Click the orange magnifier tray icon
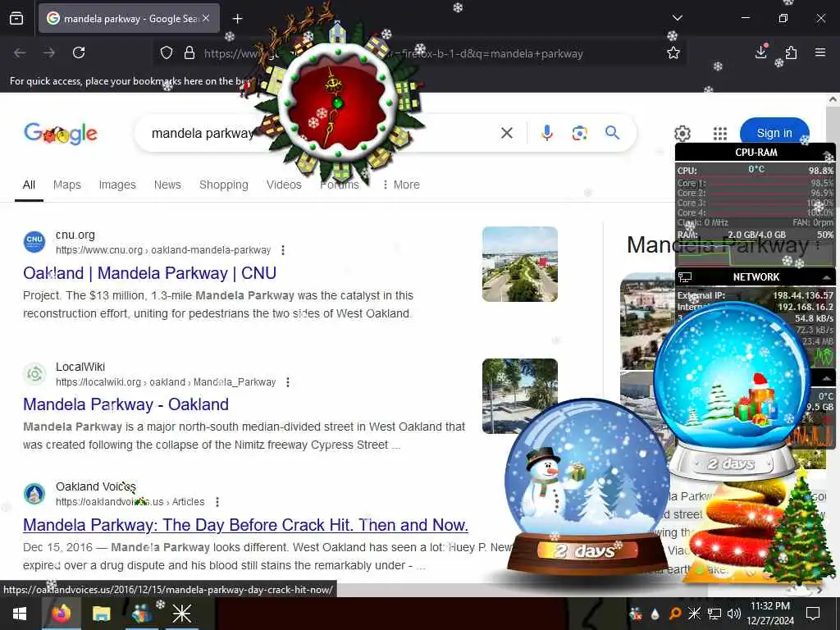This screenshot has width=840, height=630. pos(675,614)
